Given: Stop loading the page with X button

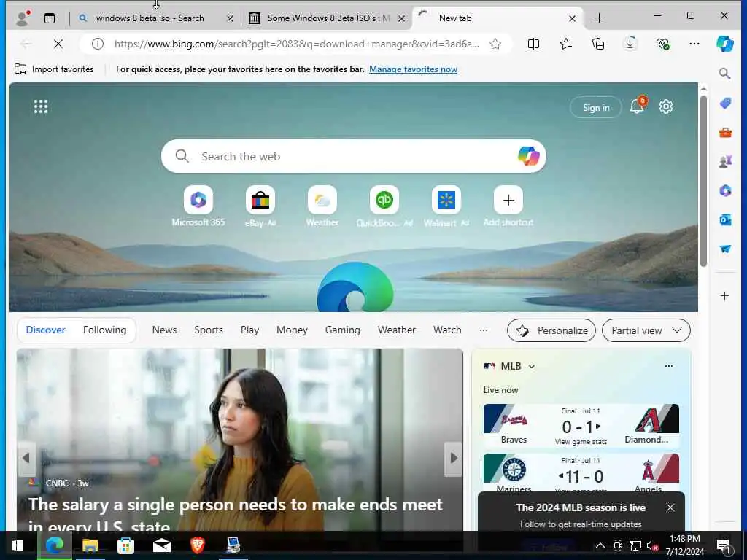Looking at the screenshot, I should click(58, 44).
